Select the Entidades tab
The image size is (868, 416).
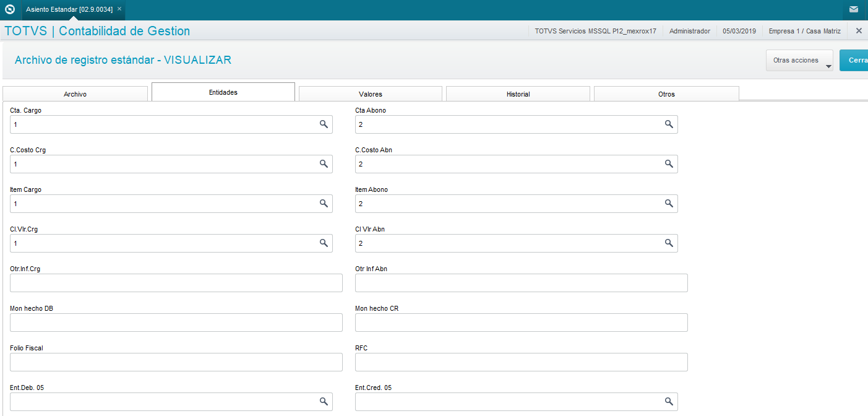click(223, 92)
